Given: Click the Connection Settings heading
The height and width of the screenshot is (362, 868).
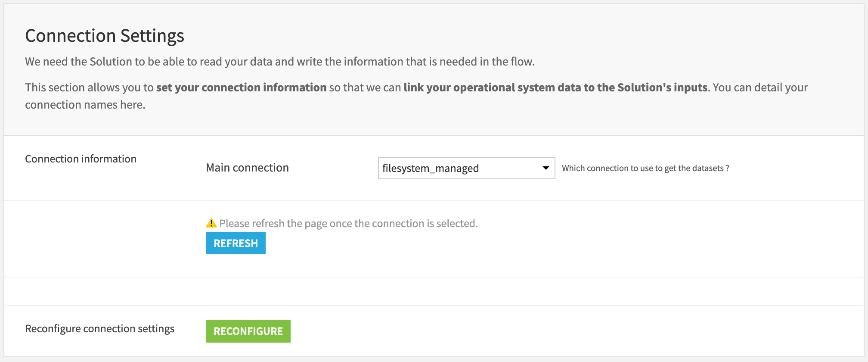Looking at the screenshot, I should coord(105,36).
